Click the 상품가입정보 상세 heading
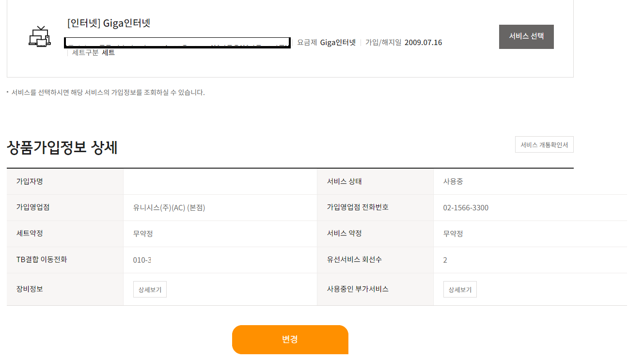This screenshot has width=644, height=361. [63, 147]
